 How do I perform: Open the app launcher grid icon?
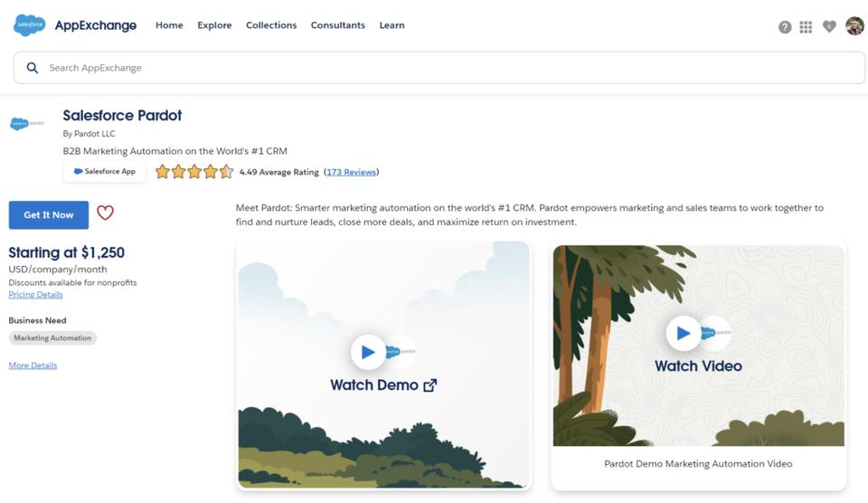(806, 26)
